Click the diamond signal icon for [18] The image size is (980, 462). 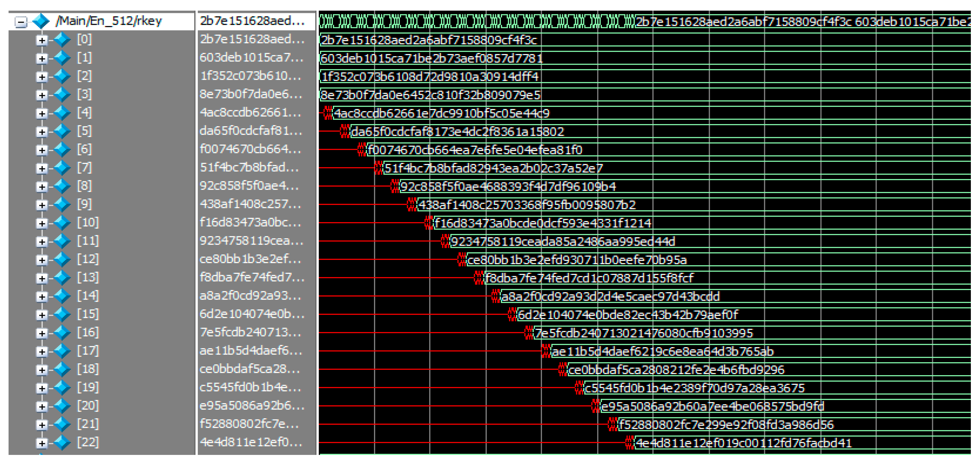point(62,370)
